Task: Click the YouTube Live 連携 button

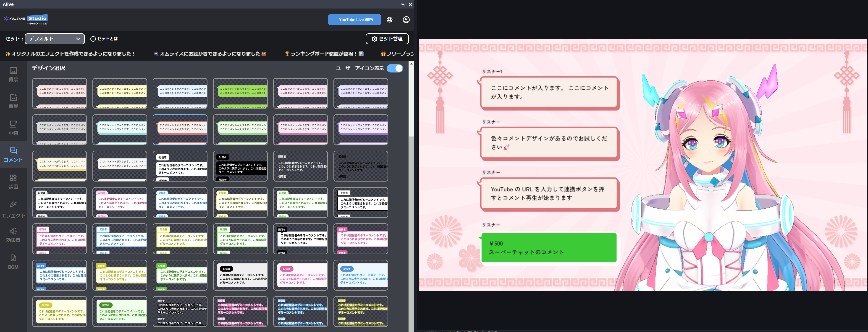Action: point(354,20)
